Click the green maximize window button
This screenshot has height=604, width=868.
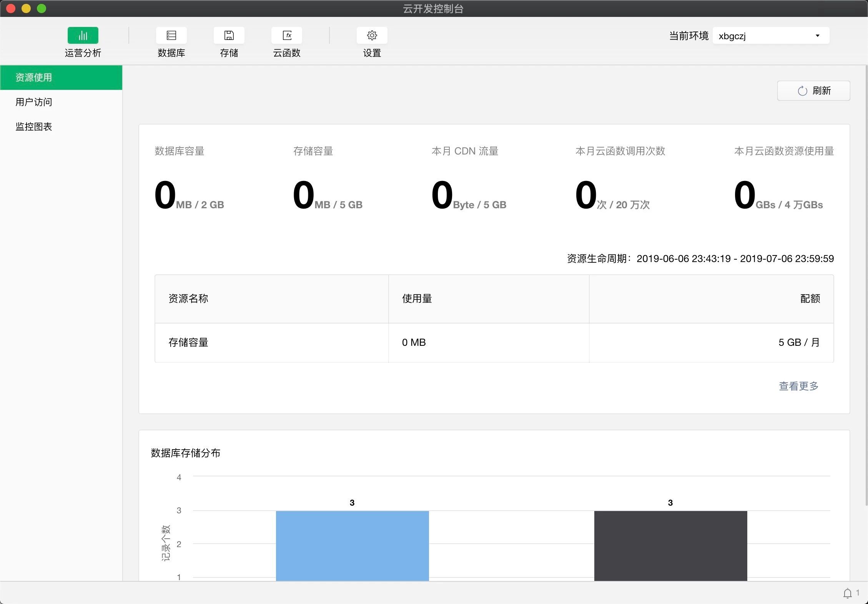42,8
